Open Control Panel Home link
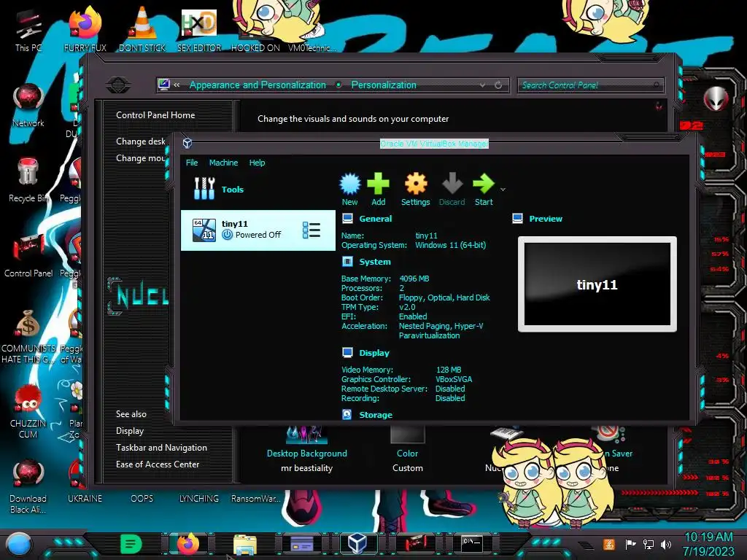 coord(155,114)
